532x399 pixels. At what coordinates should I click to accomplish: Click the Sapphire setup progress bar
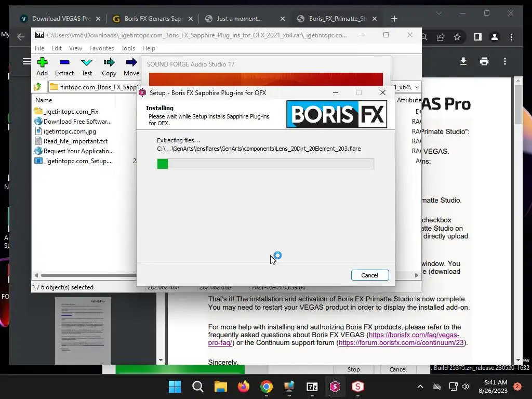click(x=265, y=164)
